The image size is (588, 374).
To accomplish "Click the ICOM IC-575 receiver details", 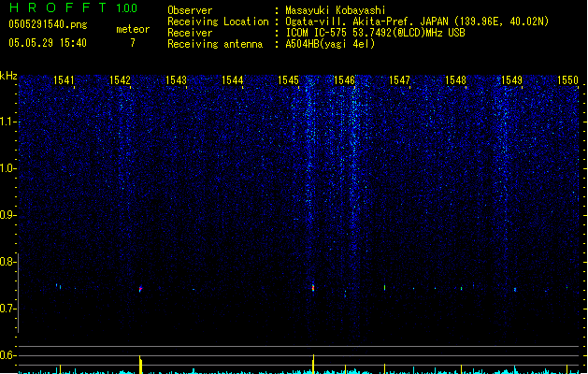I will [x=376, y=33].
